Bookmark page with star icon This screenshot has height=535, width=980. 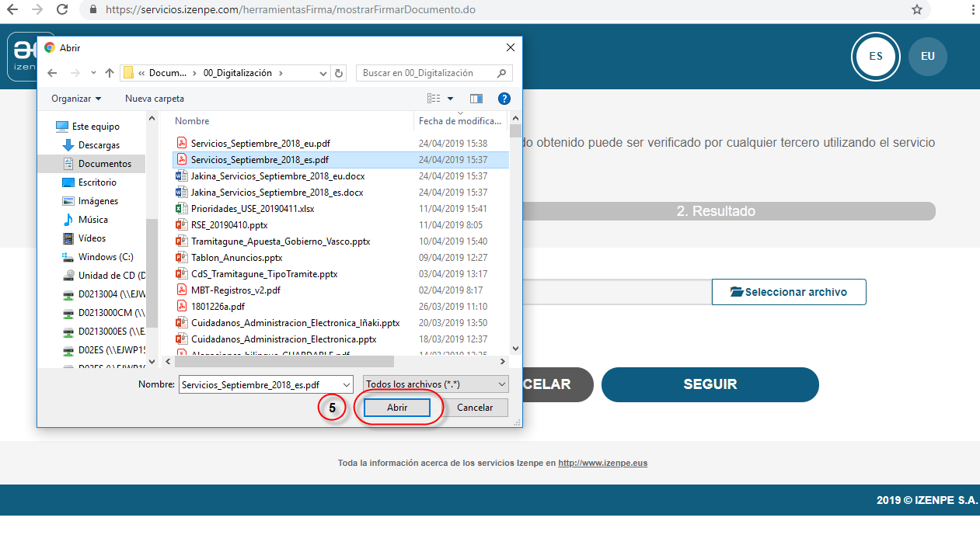tap(917, 10)
